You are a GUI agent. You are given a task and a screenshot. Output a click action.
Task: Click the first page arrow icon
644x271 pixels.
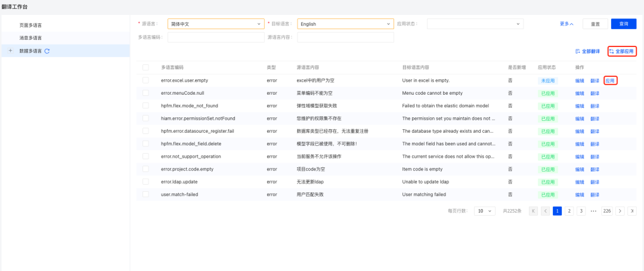533,211
